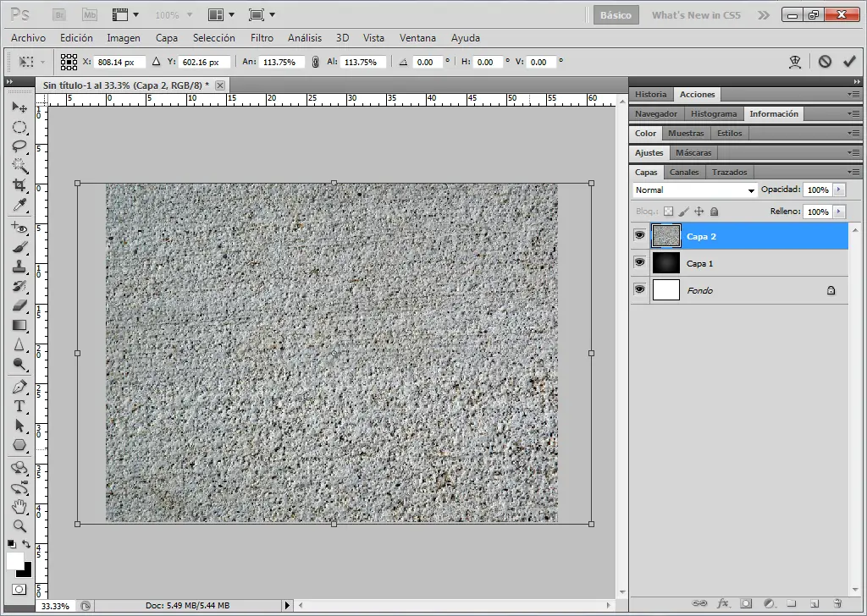Click the Básico workspace button
867x616 pixels.
(x=616, y=15)
